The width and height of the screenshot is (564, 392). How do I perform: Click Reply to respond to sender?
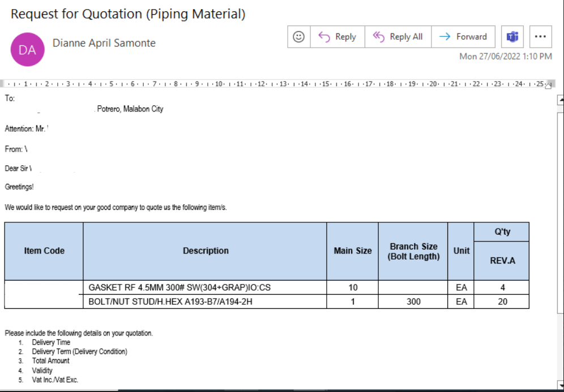point(337,37)
